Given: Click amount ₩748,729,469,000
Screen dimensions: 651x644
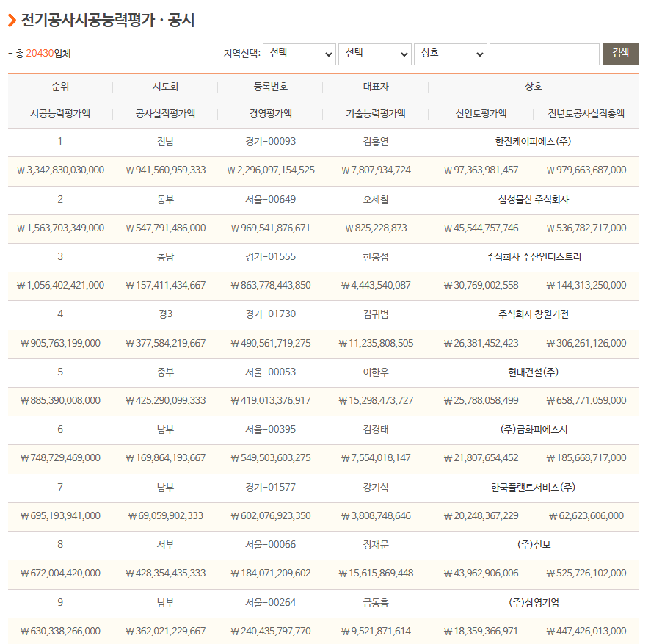Looking at the screenshot, I should pos(60,458).
